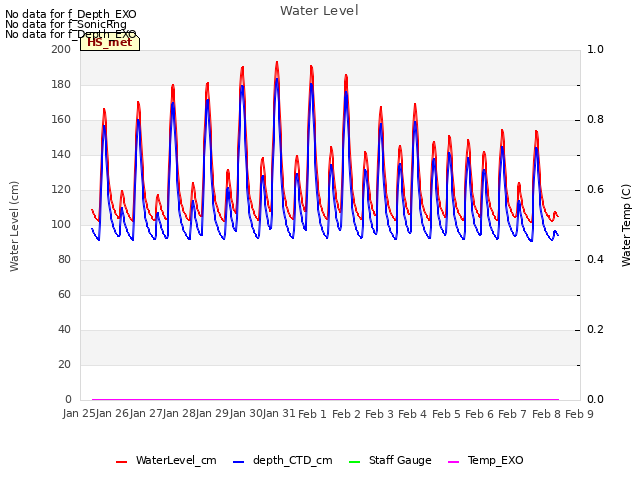Click the Water Temp (C) axis label
640x480 pixels.
(626, 225)
